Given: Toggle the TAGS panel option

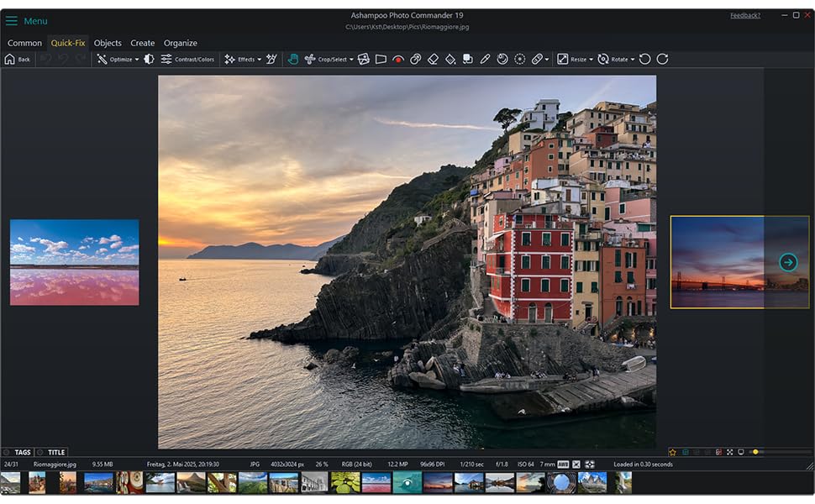Looking at the screenshot, I should [17, 452].
